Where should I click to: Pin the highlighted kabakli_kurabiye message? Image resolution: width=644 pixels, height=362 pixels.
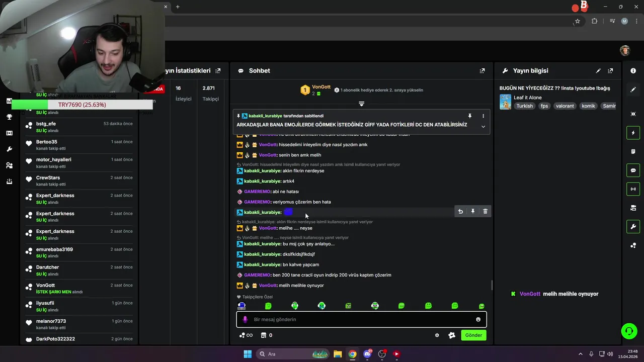click(x=473, y=212)
